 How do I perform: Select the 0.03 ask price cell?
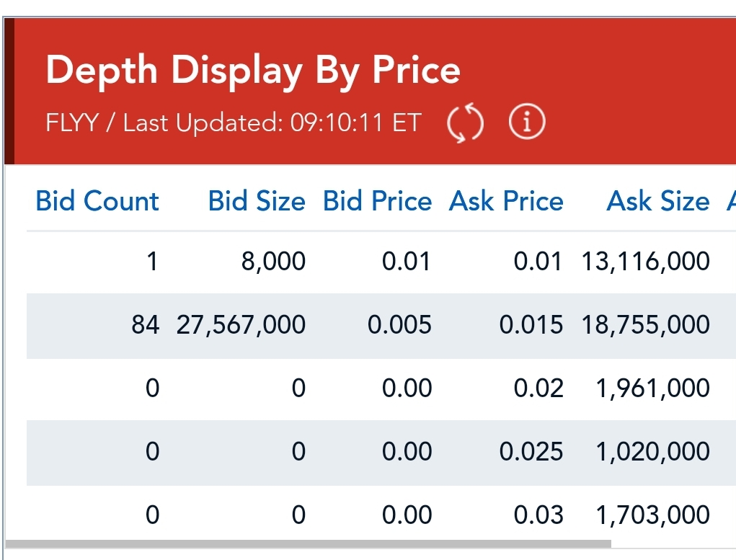tap(538, 515)
